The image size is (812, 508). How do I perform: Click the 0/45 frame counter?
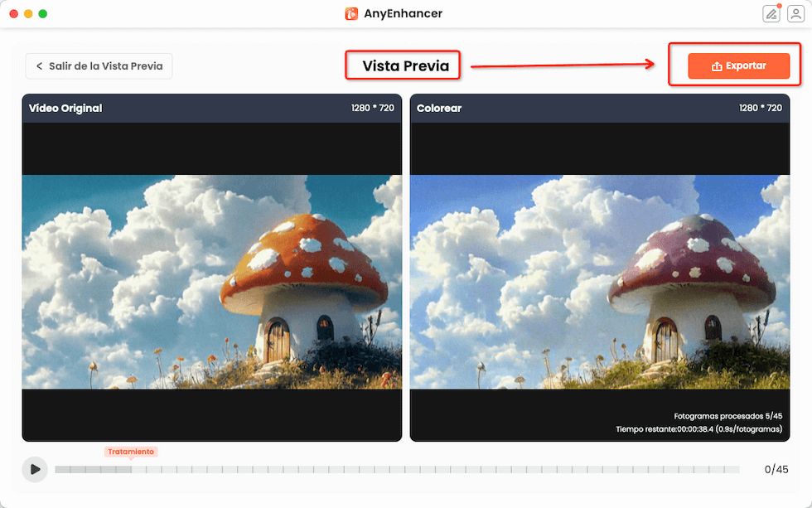pyautogui.click(x=776, y=469)
